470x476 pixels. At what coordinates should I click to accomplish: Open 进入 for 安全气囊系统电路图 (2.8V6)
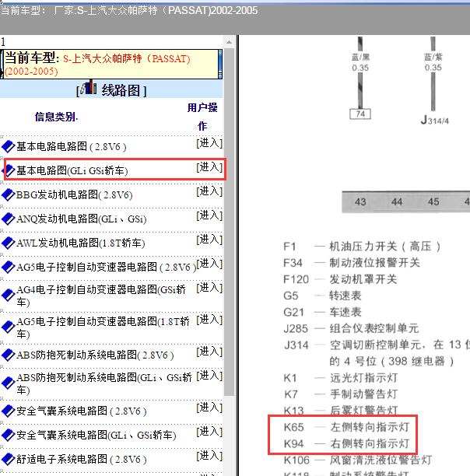(209, 408)
